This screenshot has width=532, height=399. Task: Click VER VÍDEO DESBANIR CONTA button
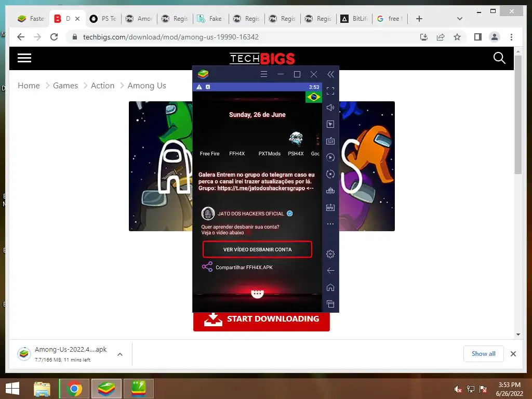click(x=257, y=249)
